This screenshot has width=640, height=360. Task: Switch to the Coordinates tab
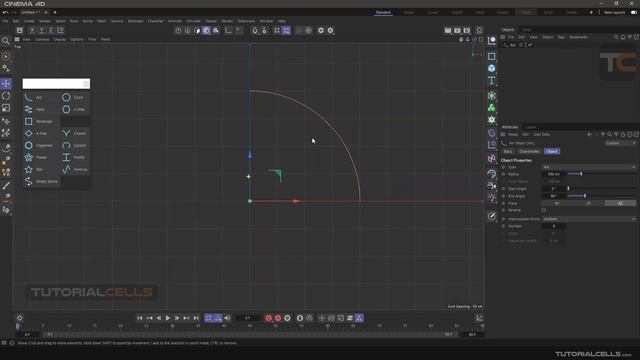coord(529,151)
